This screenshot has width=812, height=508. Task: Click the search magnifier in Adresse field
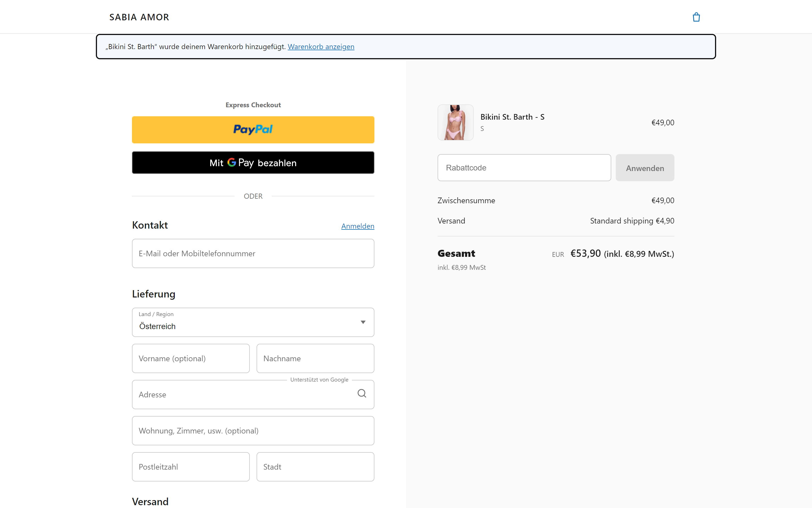click(x=362, y=393)
